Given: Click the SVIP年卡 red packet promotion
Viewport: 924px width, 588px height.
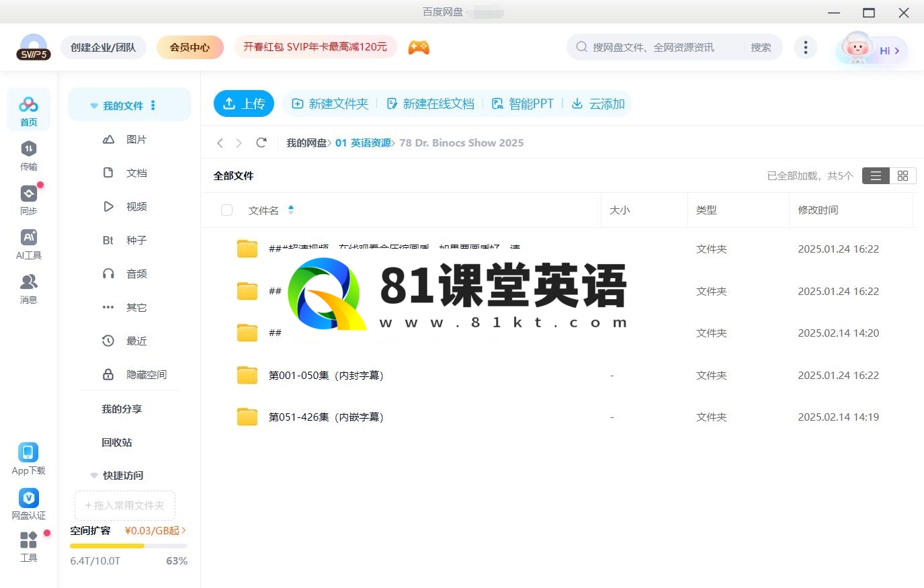Looking at the screenshot, I should (x=315, y=47).
